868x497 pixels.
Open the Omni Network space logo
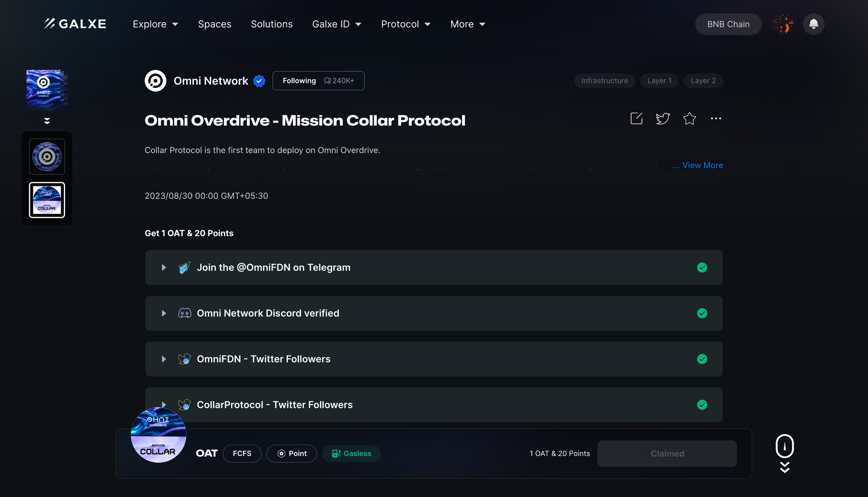pyautogui.click(x=155, y=81)
